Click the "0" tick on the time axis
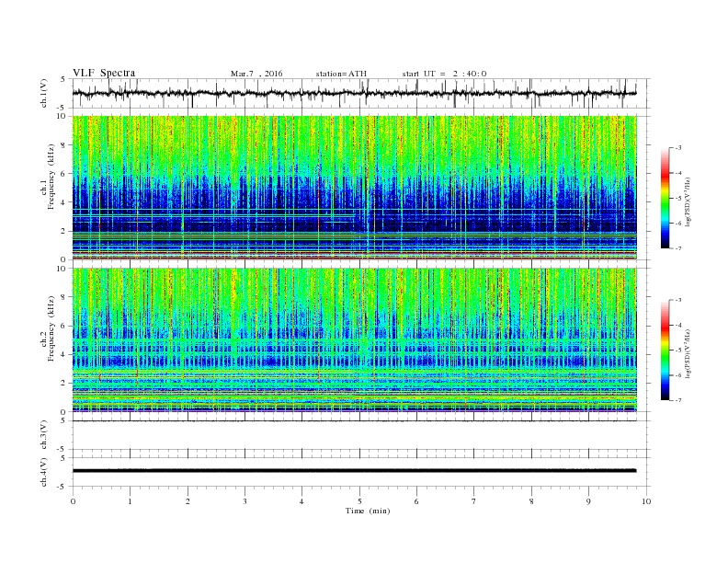 coord(73,501)
